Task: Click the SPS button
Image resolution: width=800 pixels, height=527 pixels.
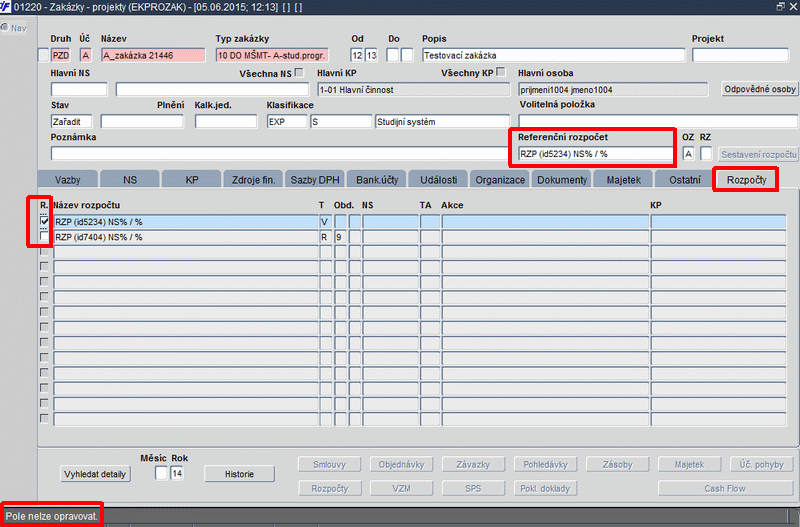Action: [x=473, y=488]
